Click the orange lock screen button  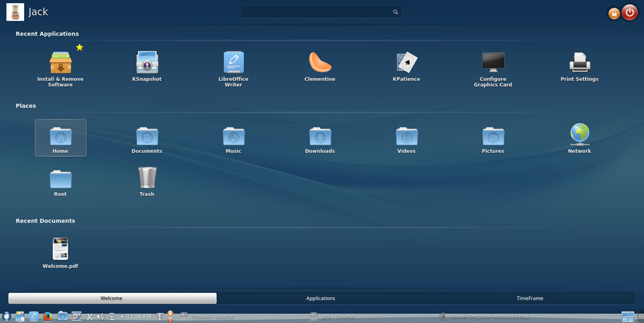pyautogui.click(x=614, y=14)
